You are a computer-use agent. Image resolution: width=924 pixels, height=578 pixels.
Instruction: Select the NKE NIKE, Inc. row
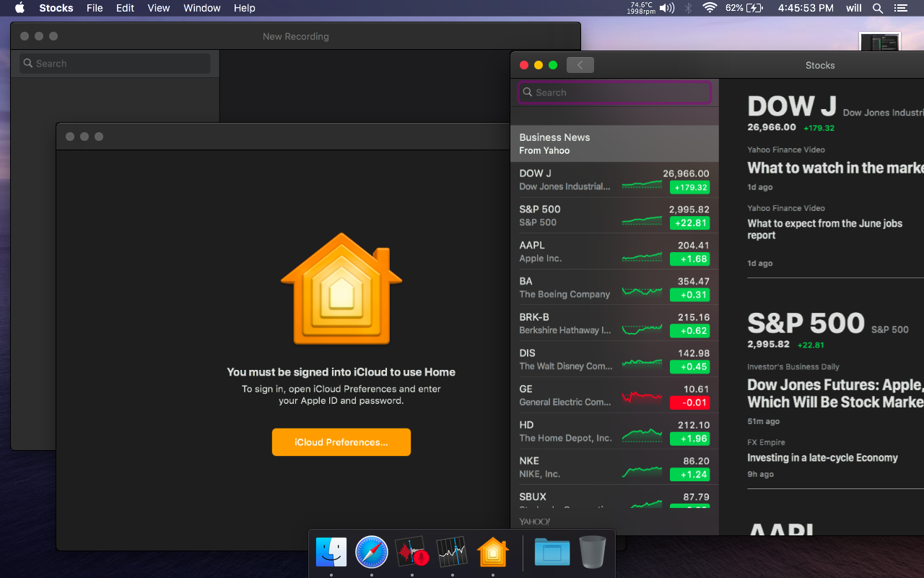(x=615, y=467)
